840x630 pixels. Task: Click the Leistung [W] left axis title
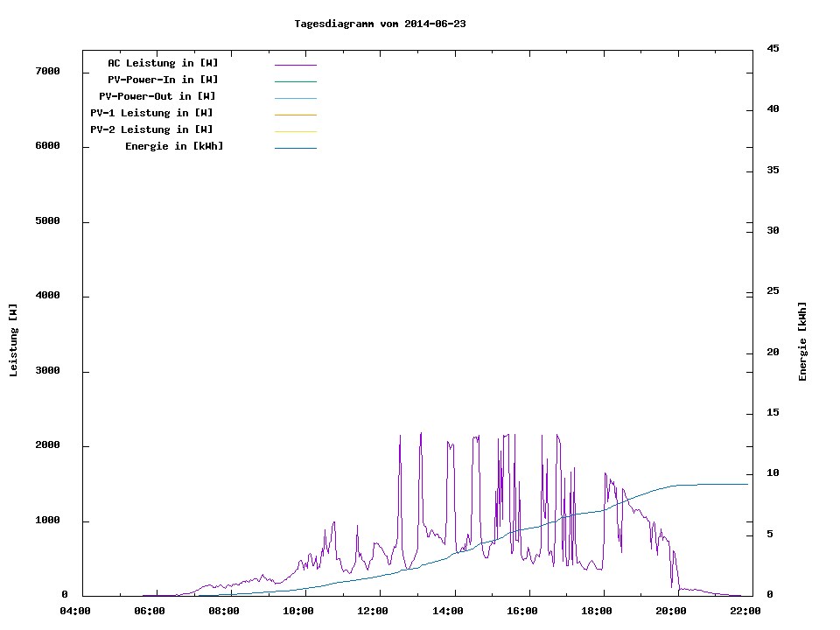pyautogui.click(x=13, y=340)
